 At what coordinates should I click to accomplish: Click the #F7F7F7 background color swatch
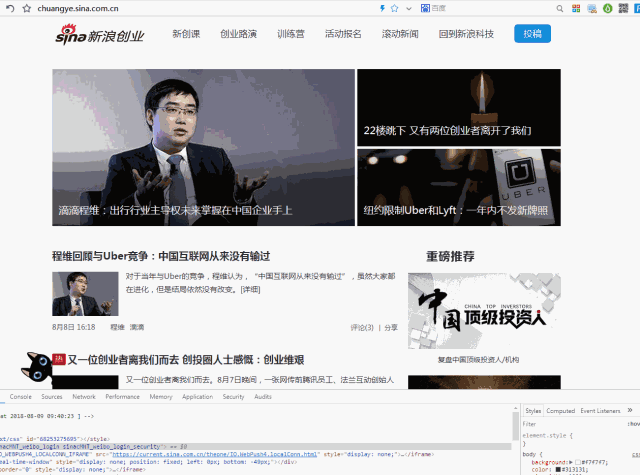578,462
